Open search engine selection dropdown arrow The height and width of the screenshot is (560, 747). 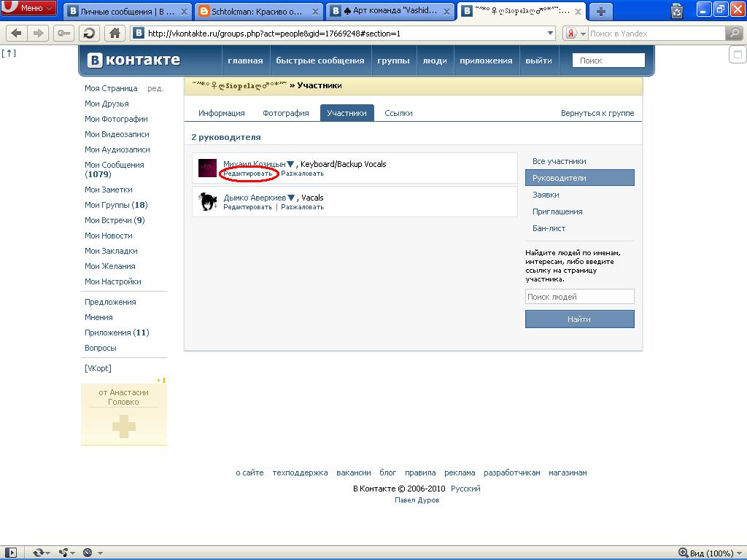point(583,34)
